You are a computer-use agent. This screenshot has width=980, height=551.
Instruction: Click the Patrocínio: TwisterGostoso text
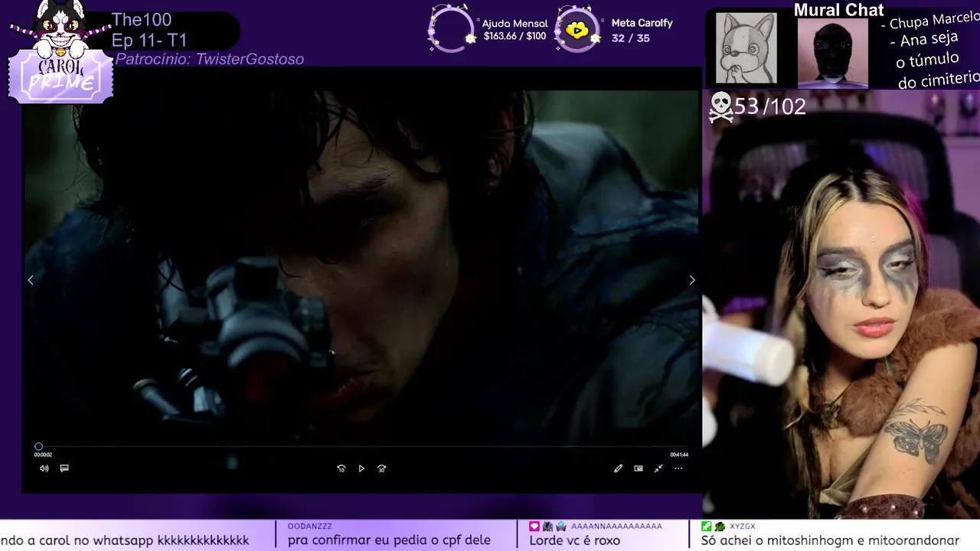pyautogui.click(x=210, y=59)
